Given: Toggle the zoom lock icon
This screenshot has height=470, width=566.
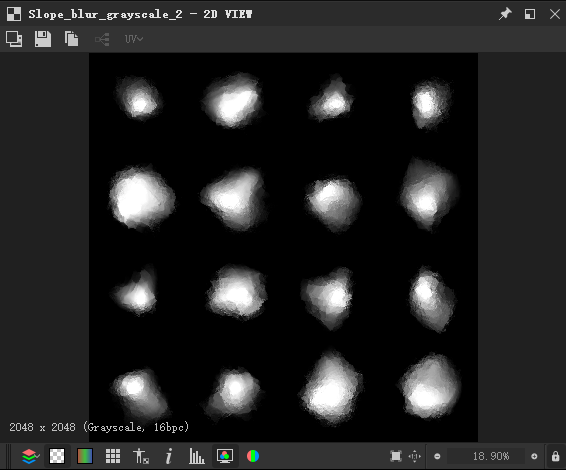Looking at the screenshot, I should coord(556,456).
